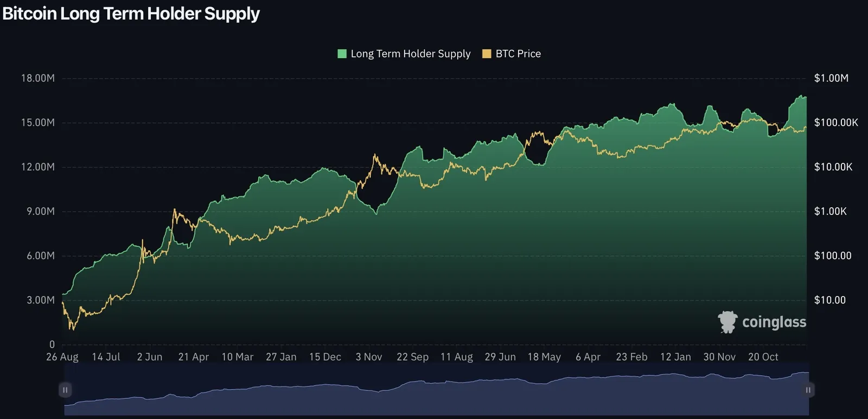
Task: Click the yellow BTC Price swatch
Action: click(x=487, y=54)
